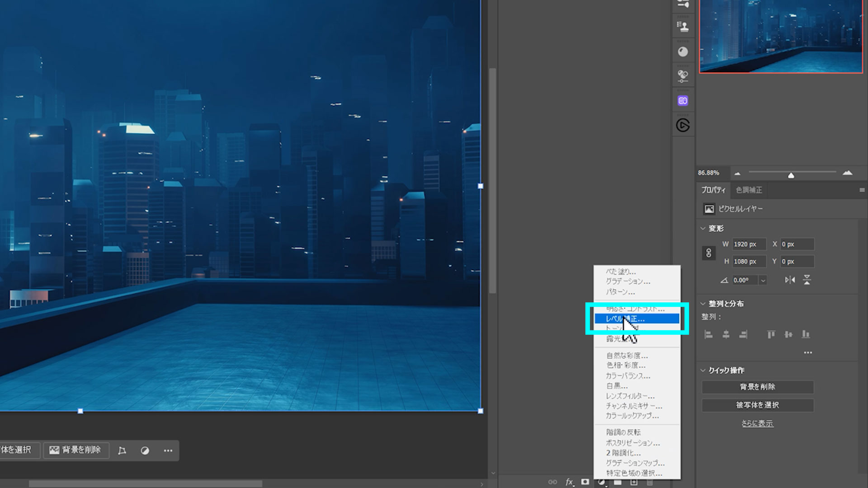Image resolution: width=868 pixels, height=488 pixels.
Task: Align vertical centers icon
Action: tap(788, 334)
